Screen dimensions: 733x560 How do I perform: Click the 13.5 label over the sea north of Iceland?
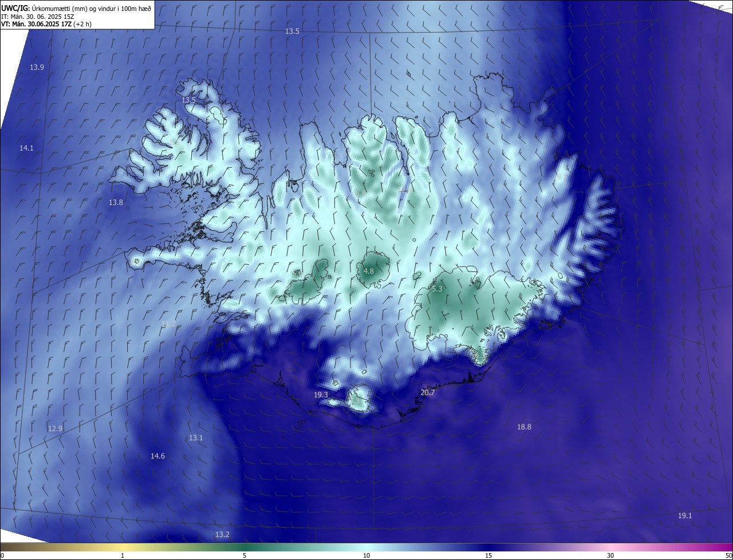tap(292, 31)
